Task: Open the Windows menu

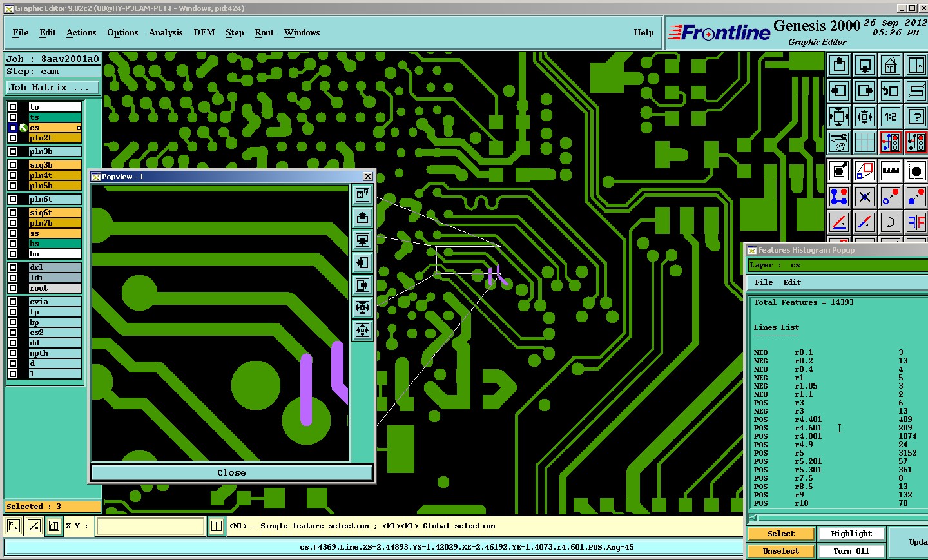Action: click(302, 32)
